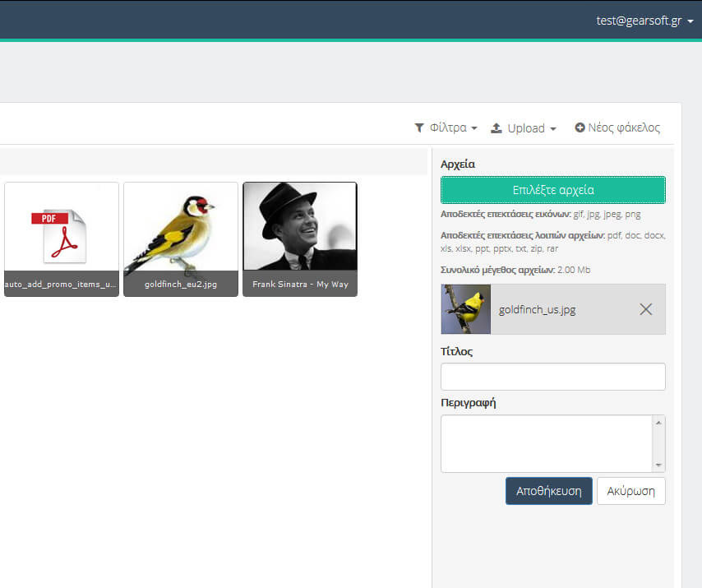Save with the Αποθήκευση button

click(x=549, y=491)
